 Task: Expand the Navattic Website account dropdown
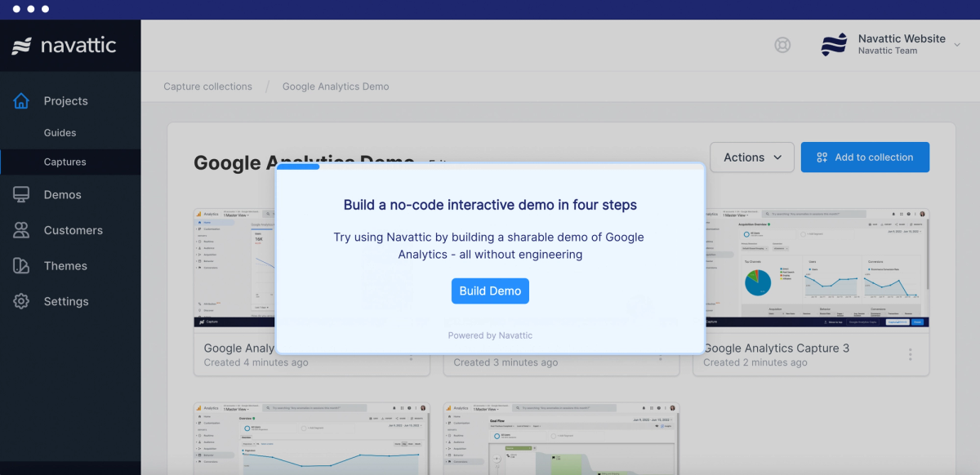(957, 45)
